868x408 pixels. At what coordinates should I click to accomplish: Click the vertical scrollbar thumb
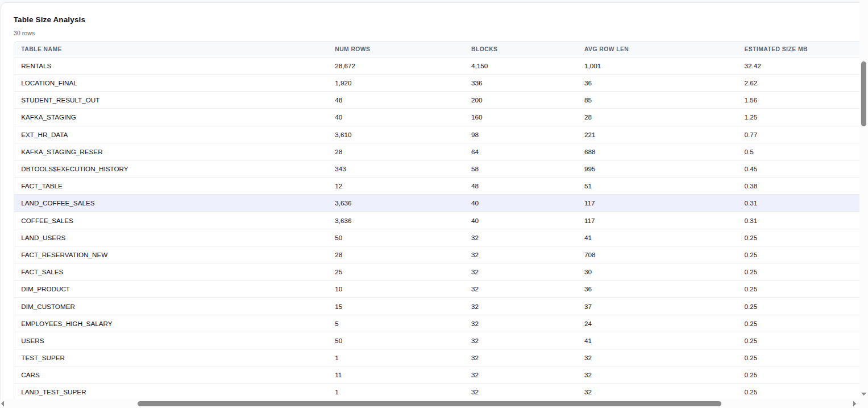click(x=863, y=94)
